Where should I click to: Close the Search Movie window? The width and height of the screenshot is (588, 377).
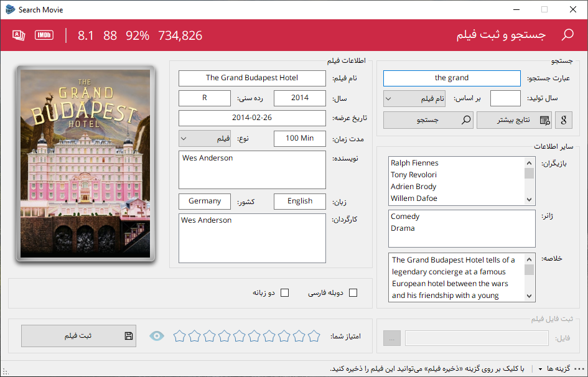[x=573, y=9]
